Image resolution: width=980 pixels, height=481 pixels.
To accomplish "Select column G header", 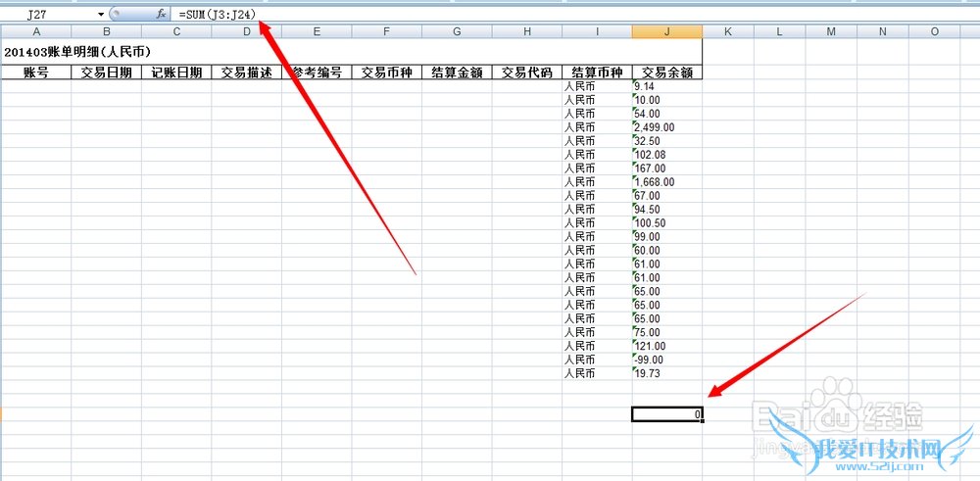I will tap(457, 32).
